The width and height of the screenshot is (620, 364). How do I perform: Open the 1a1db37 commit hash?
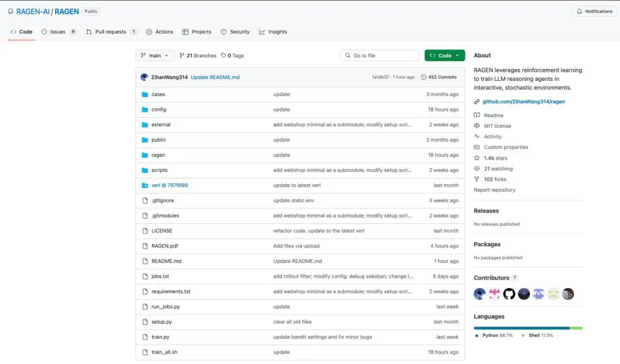(381, 77)
